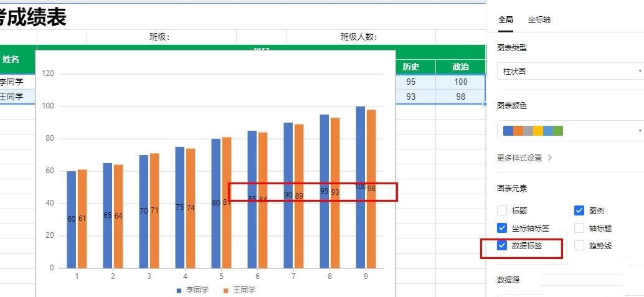The height and width of the screenshot is (297, 644).
Task: Click the data label 74 in chart
Action: (191, 208)
